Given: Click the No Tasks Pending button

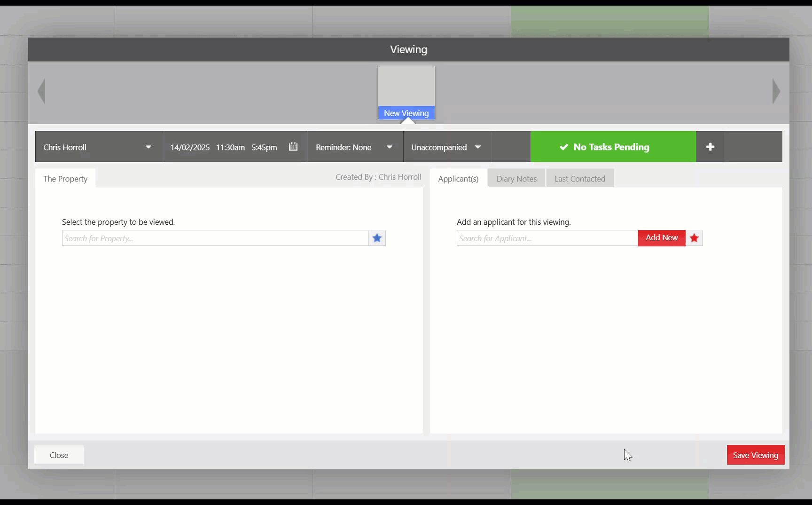Looking at the screenshot, I should point(613,147).
